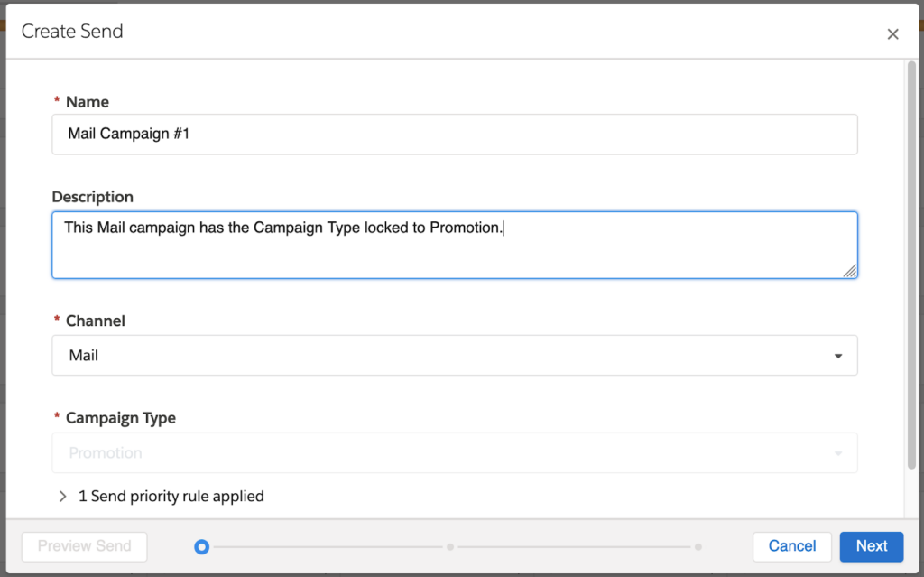924x577 pixels.
Task: Click the Name field label
Action: [87, 102]
